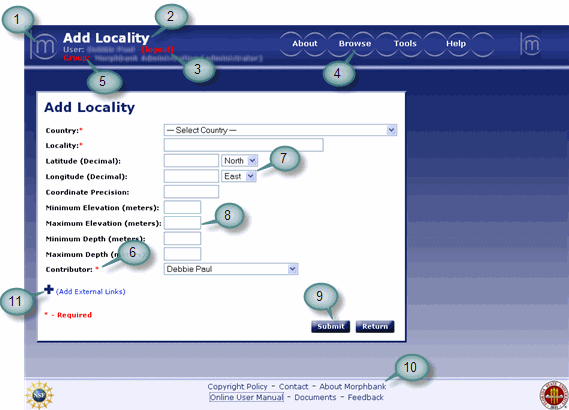Screen dimensions: 569x410
Task: Click the blue plus icon for external links
Action: 49,289
